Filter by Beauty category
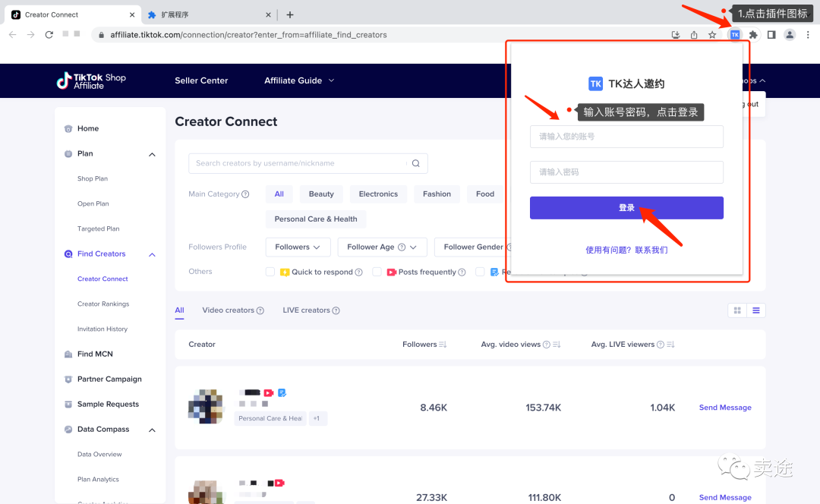The width and height of the screenshot is (820, 504). click(321, 194)
